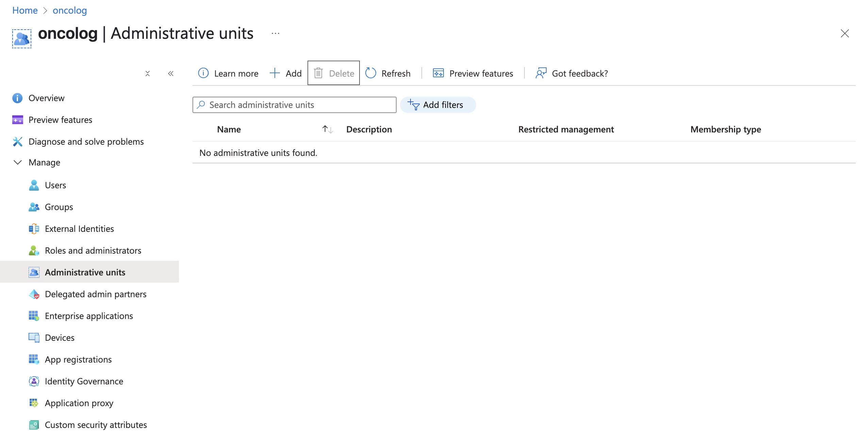868x431 pixels.
Task: Click the Preview features sidebar icon
Action: [x=17, y=120]
